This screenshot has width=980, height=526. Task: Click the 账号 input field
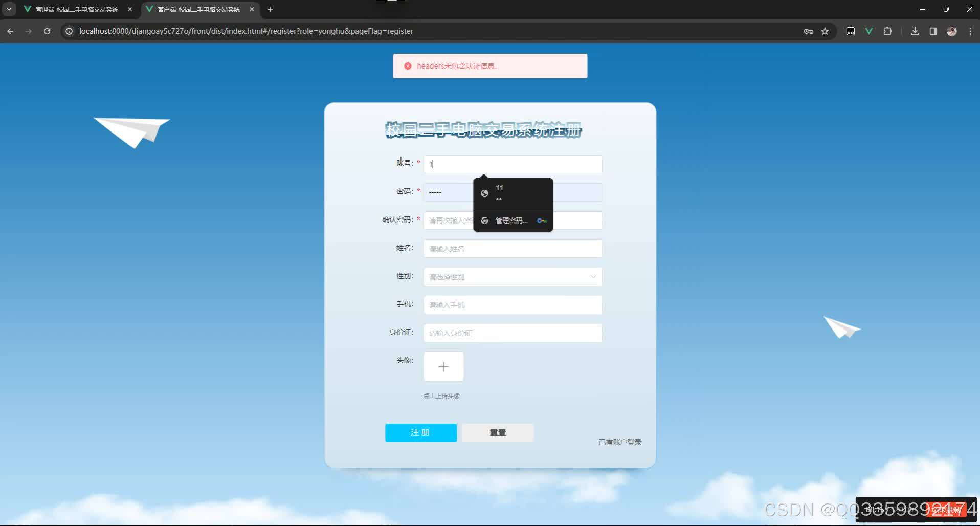513,164
